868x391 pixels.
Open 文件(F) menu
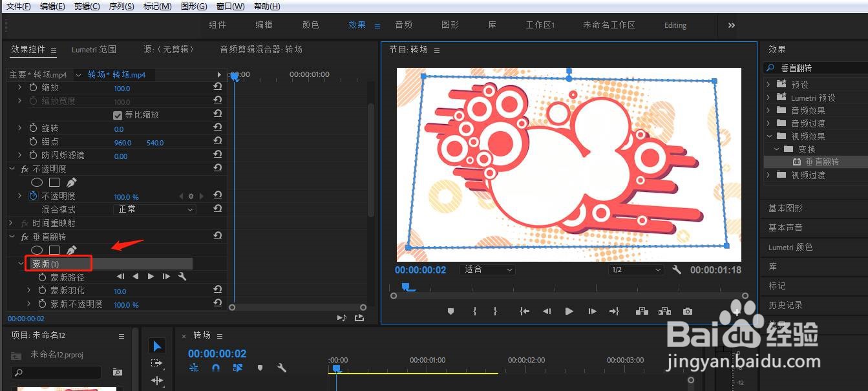(18, 6)
